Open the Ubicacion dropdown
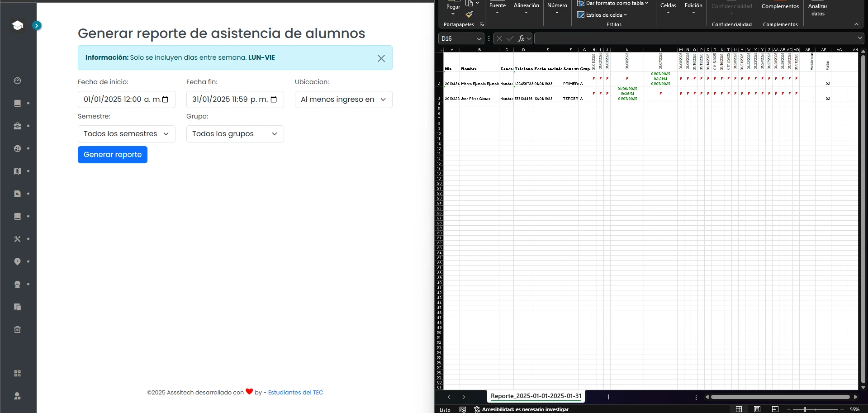The image size is (868, 413). tap(344, 100)
